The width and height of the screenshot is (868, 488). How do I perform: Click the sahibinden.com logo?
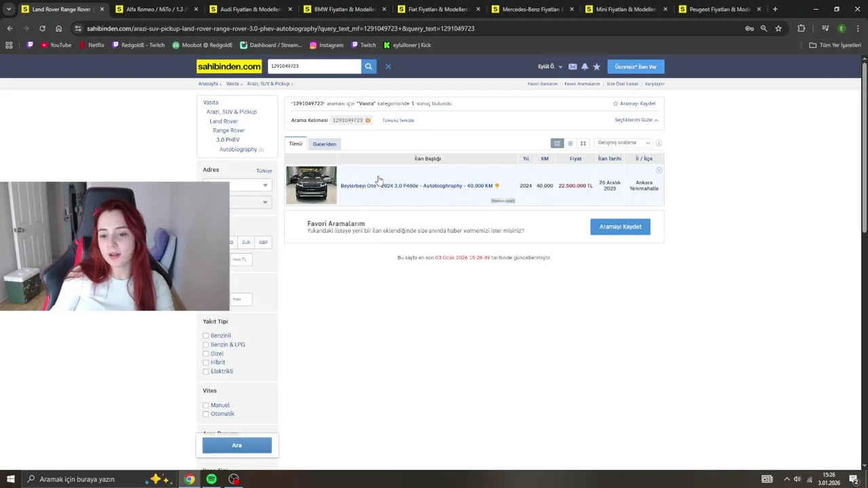pyautogui.click(x=229, y=66)
